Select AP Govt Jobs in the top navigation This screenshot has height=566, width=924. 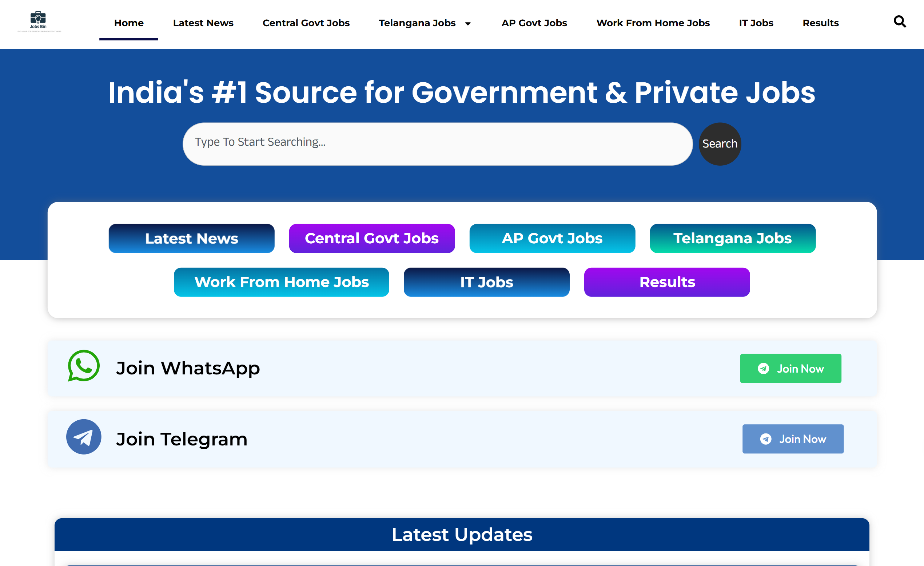[534, 23]
